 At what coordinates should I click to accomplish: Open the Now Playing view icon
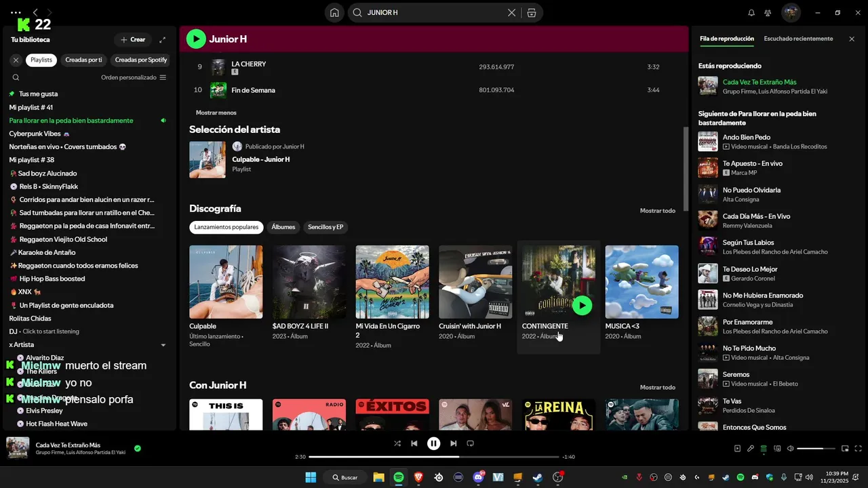(x=737, y=448)
